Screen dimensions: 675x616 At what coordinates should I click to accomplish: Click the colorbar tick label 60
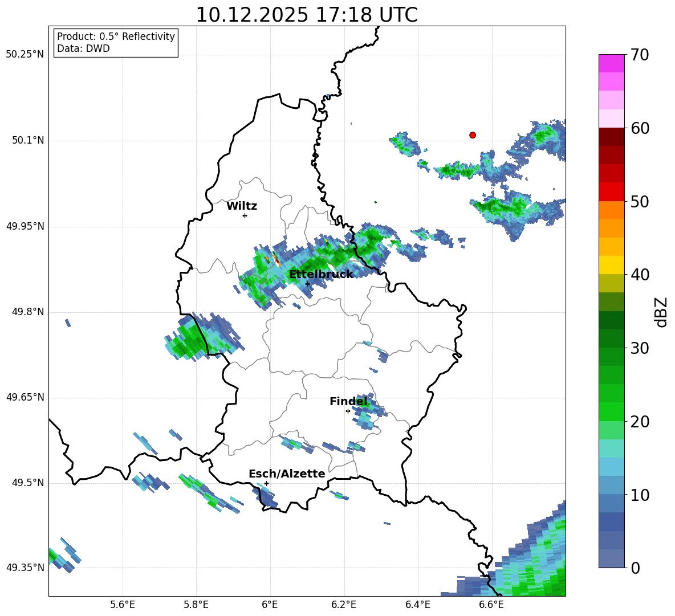pos(640,128)
